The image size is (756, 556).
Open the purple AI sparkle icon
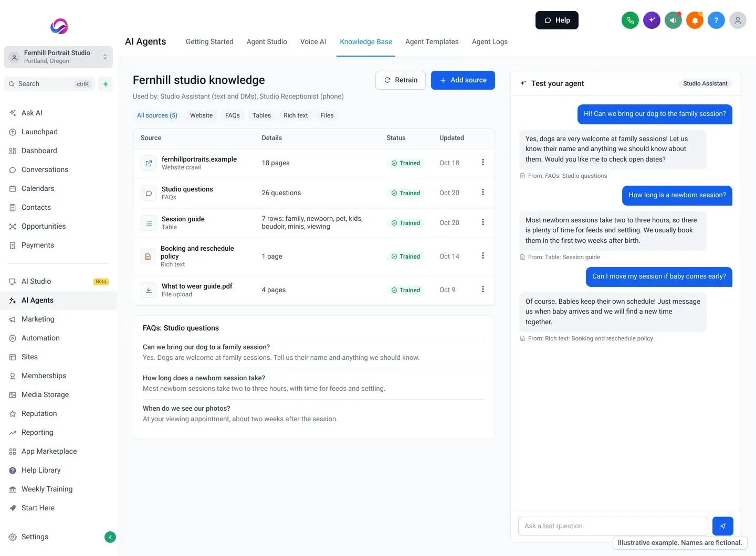pyautogui.click(x=652, y=20)
